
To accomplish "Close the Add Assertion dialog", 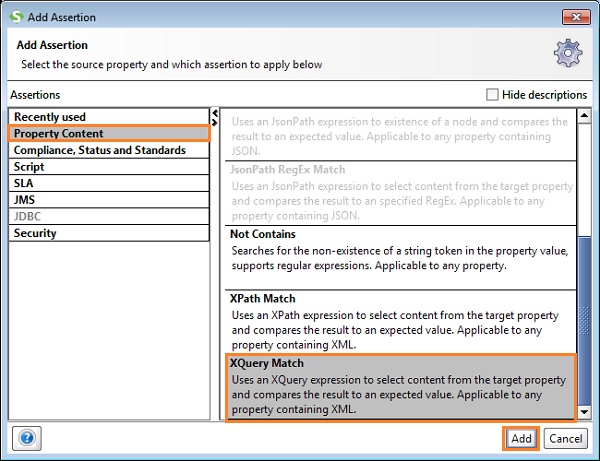I will 576,17.
